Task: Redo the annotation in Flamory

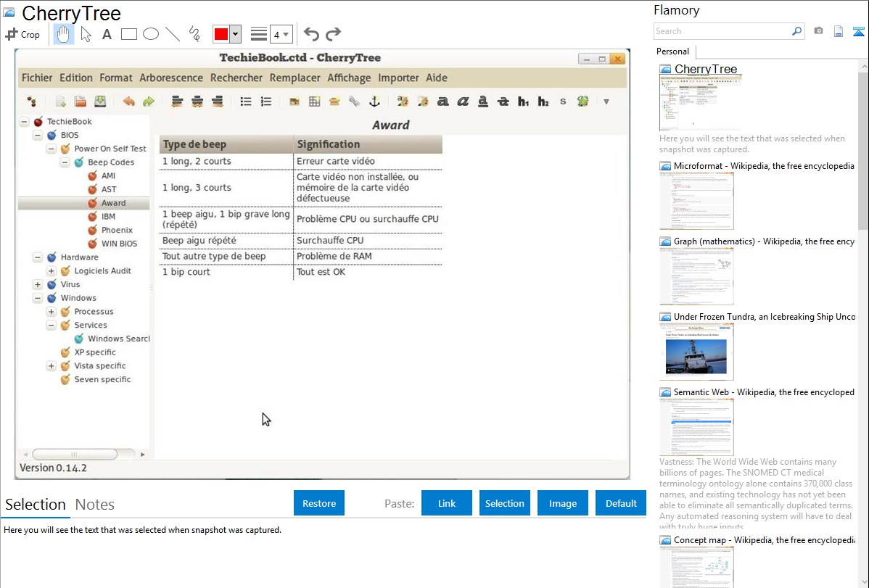Action: [x=333, y=34]
